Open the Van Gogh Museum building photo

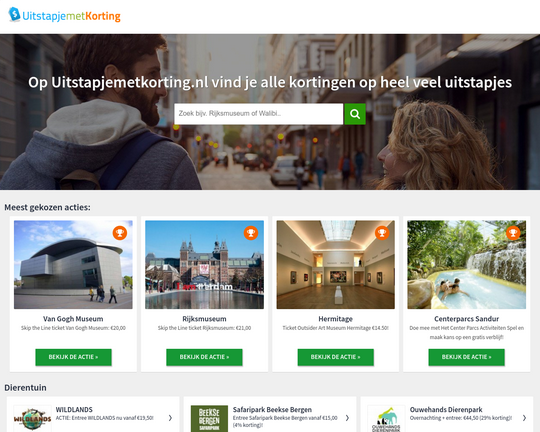[73, 265]
